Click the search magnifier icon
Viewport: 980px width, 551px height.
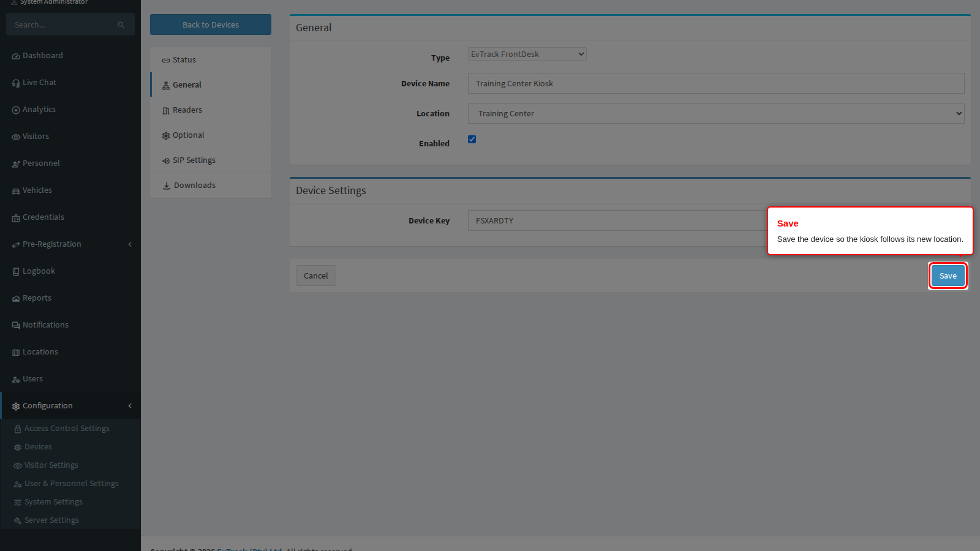121,25
